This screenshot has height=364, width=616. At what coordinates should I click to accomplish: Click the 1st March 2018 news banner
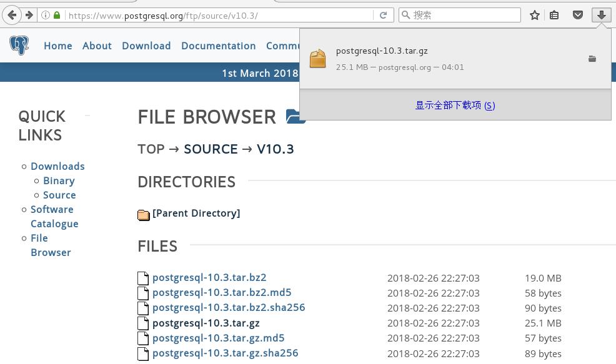tap(260, 73)
